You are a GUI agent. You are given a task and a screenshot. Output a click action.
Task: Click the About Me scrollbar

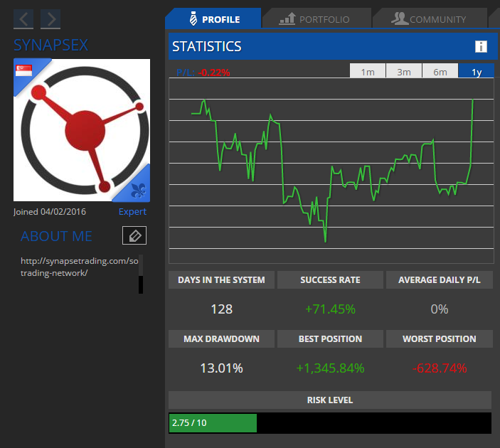pos(141,274)
